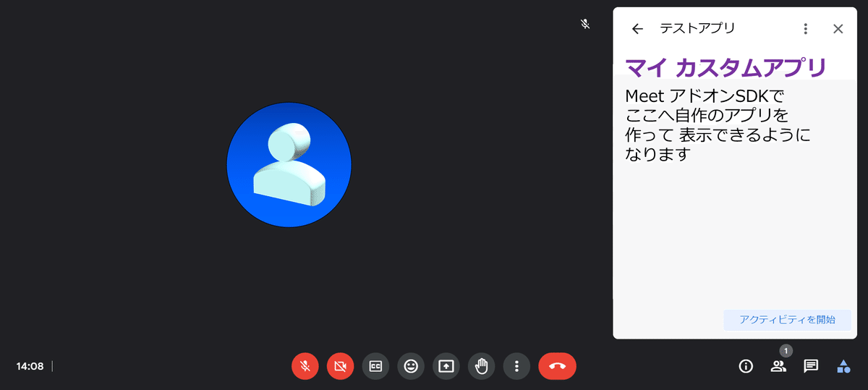Open テストアプリ panel three-dot menu
Screen dimensions: 868x390
coord(806,29)
